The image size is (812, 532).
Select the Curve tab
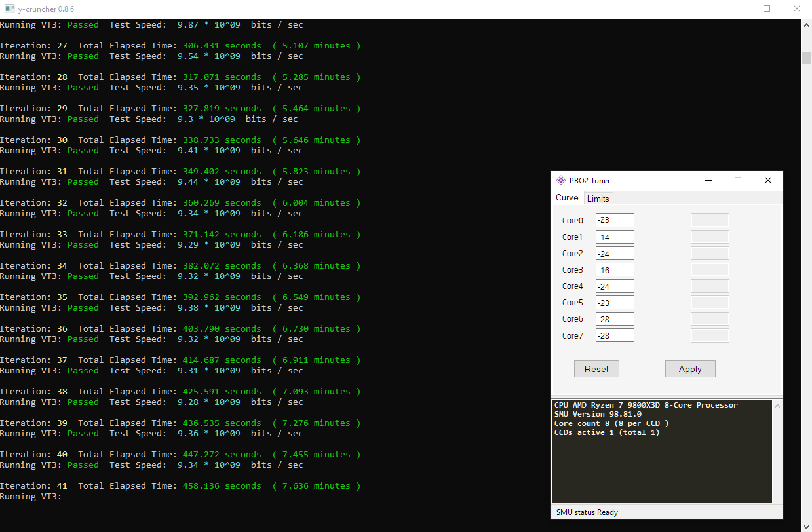pyautogui.click(x=567, y=198)
